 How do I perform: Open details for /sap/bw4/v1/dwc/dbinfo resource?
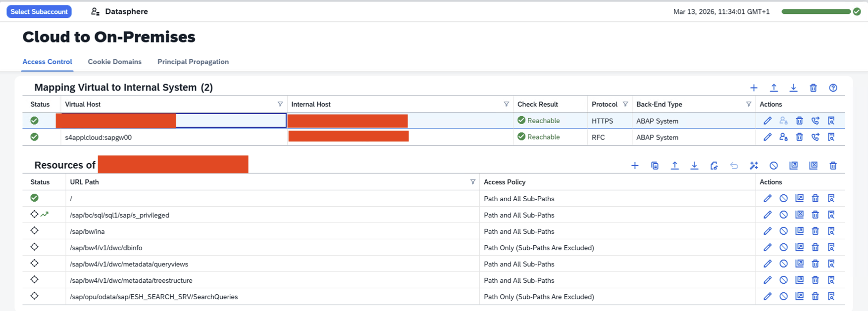coord(831,247)
